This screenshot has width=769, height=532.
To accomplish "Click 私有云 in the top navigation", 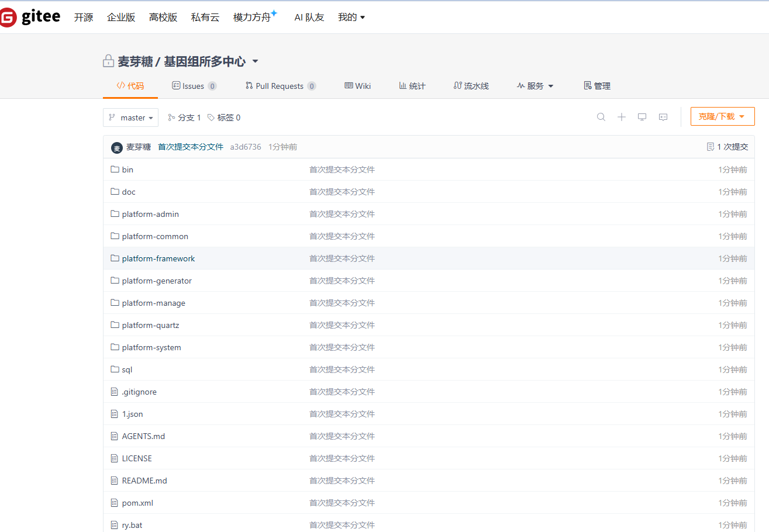I will pos(205,18).
